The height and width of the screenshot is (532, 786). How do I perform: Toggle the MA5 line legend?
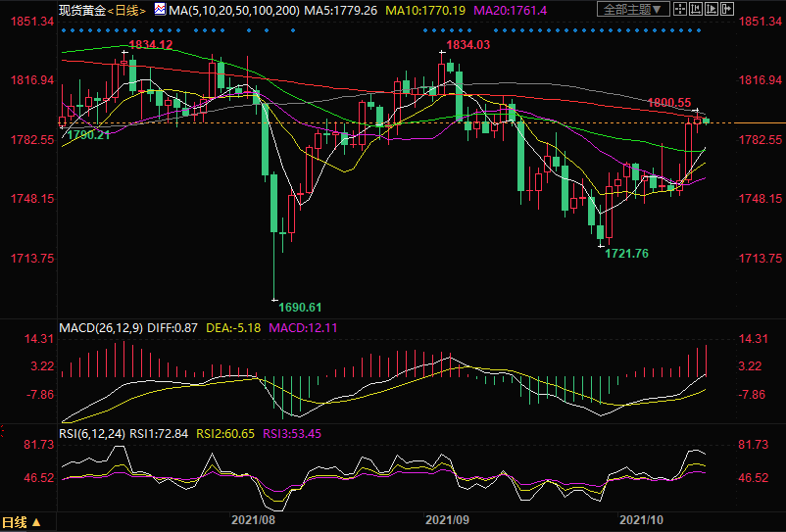point(312,10)
